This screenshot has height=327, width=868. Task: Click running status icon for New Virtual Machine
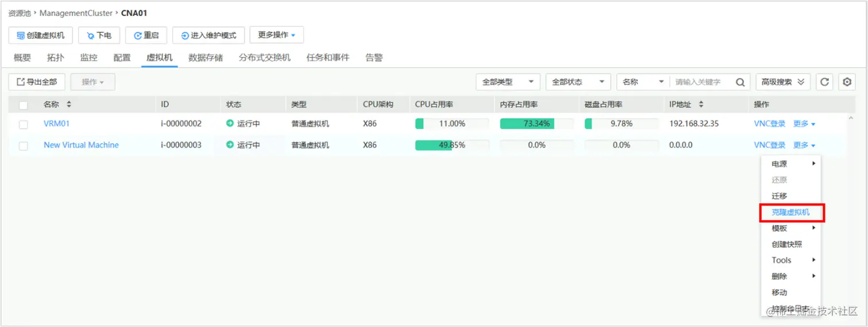click(230, 145)
